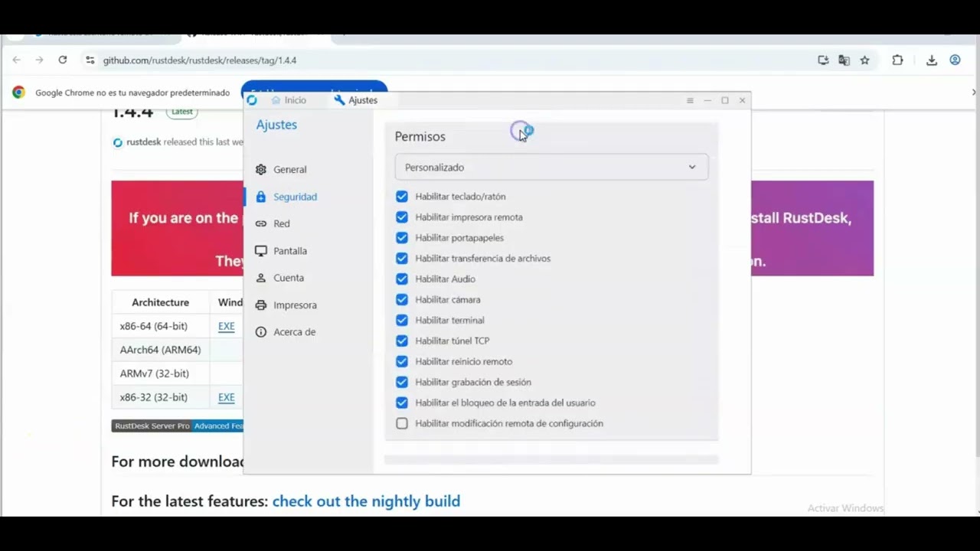Viewport: 980px width, 551px height.
Task: Uncheck Habilitar túnel TCP
Action: (x=402, y=341)
